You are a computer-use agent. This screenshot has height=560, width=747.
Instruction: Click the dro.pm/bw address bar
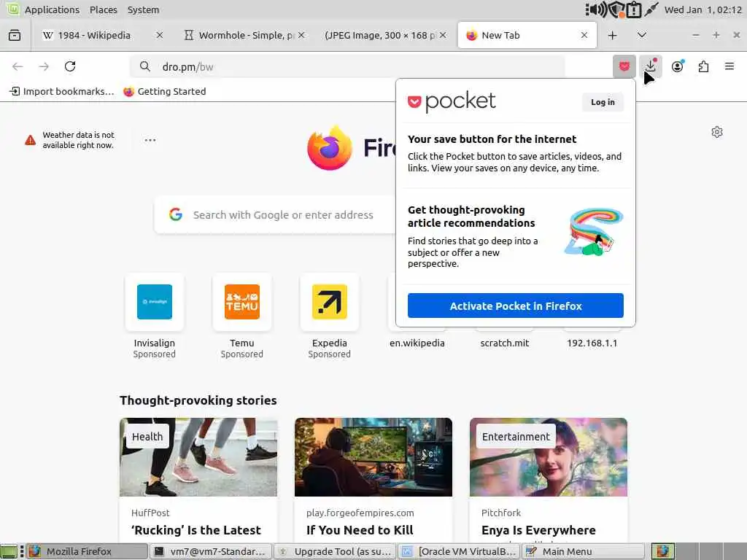coord(347,66)
